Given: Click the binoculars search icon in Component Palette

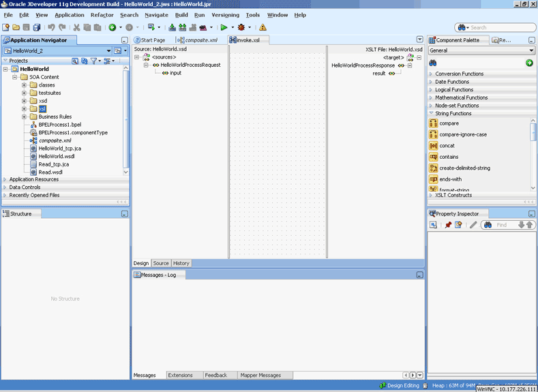Looking at the screenshot, I should pyautogui.click(x=433, y=63).
